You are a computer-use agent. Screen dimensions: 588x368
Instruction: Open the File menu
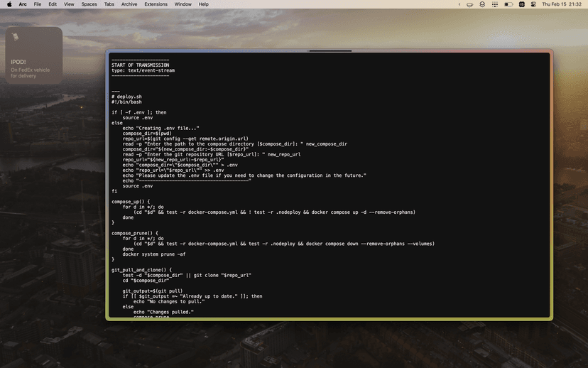(x=37, y=4)
